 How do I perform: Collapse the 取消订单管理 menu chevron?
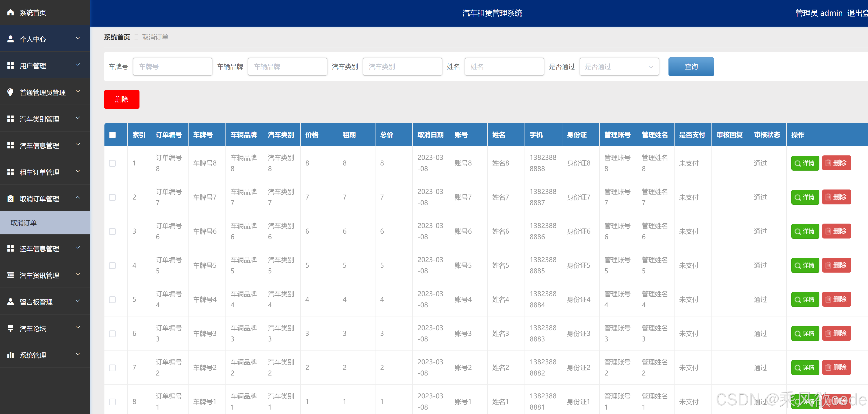(78, 198)
